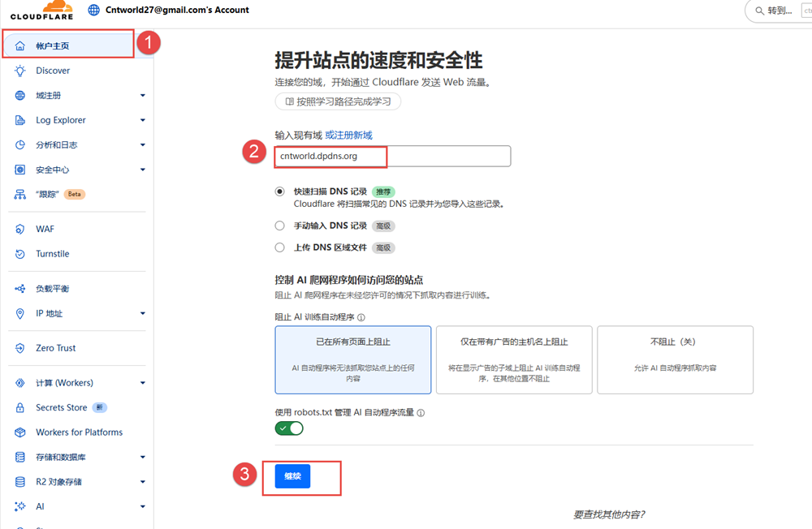Expand the 存储和数据库 submenu arrow

pos(142,457)
